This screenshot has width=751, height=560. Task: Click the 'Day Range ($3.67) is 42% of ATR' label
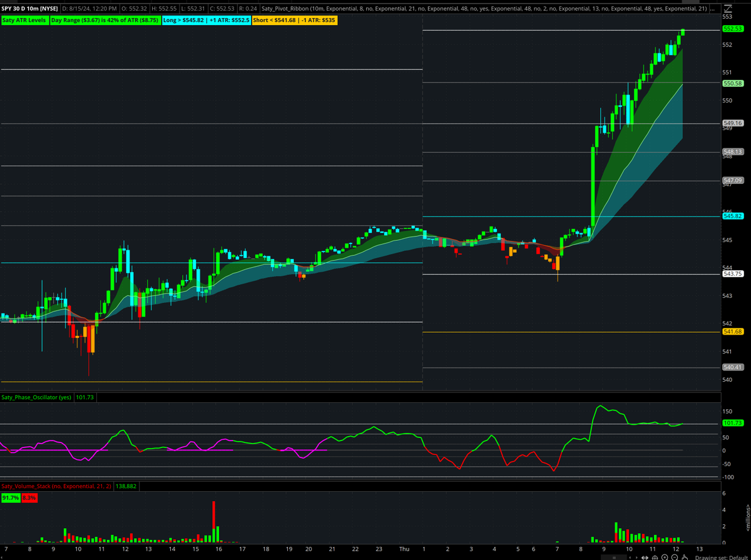click(x=104, y=20)
